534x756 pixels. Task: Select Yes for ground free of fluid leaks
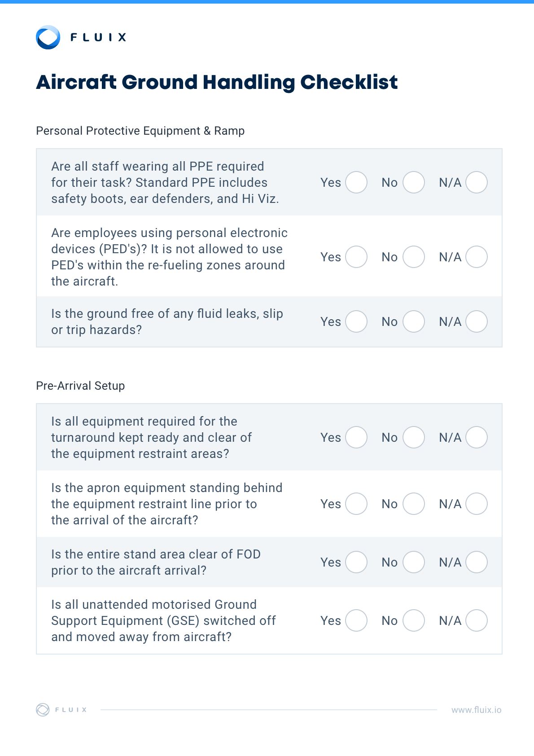click(x=356, y=321)
